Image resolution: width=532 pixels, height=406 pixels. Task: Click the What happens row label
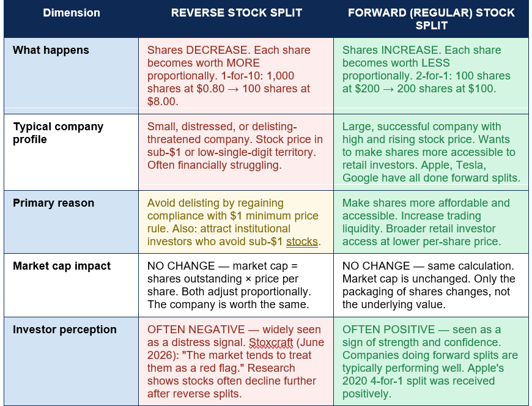click(x=51, y=50)
